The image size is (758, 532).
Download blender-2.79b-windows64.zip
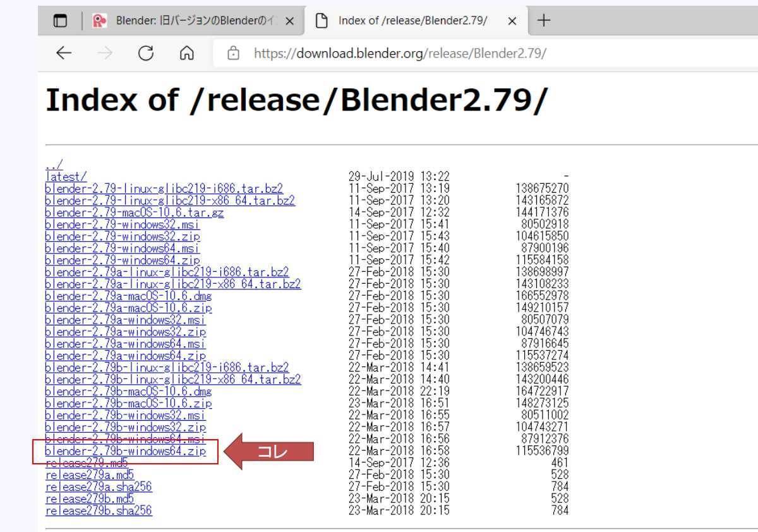(126, 451)
